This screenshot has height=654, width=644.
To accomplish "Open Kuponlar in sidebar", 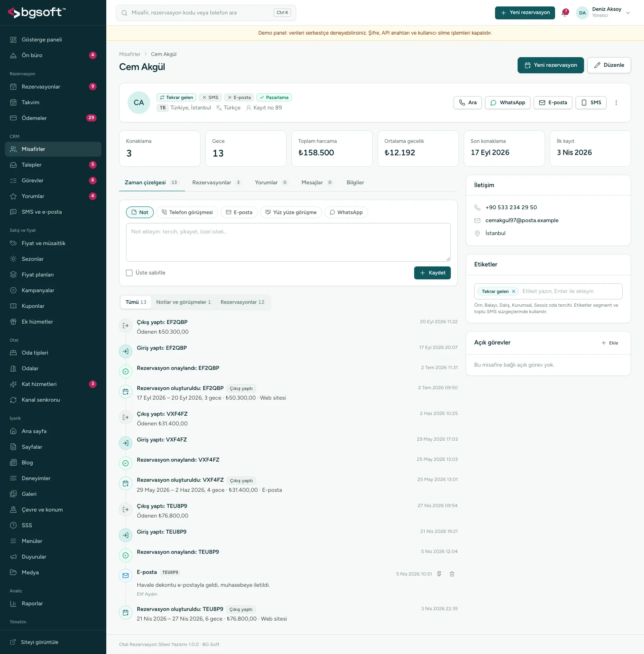I will click(x=53, y=306).
